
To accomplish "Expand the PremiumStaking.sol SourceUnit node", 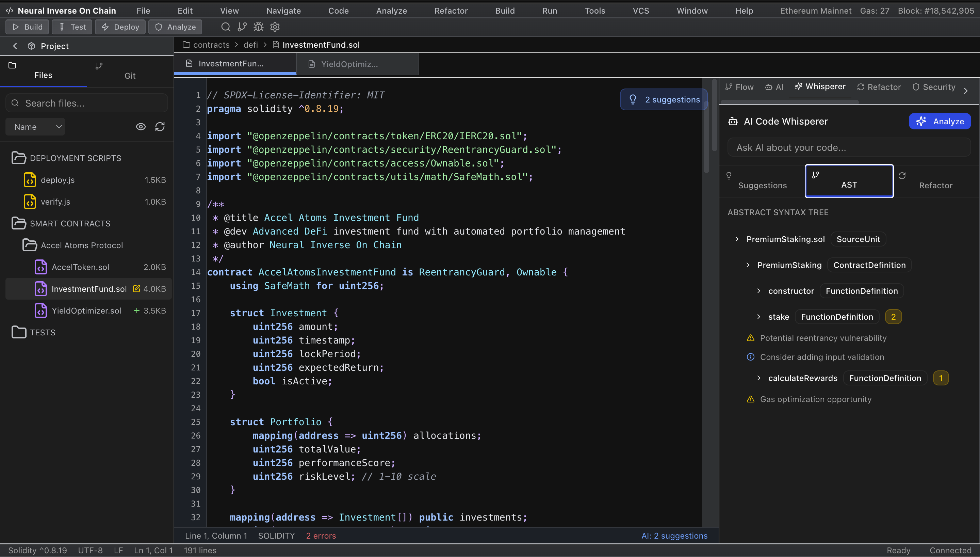I will 737,239.
